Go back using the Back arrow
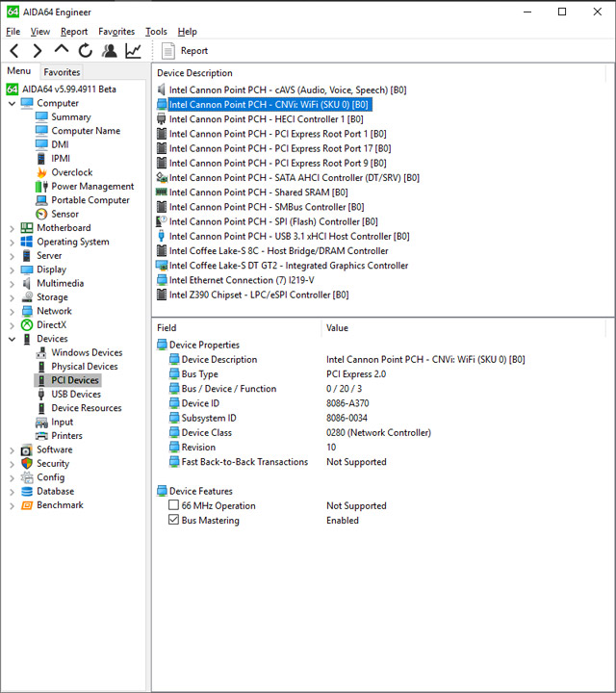Viewport: 616px width, 693px height. (14, 51)
